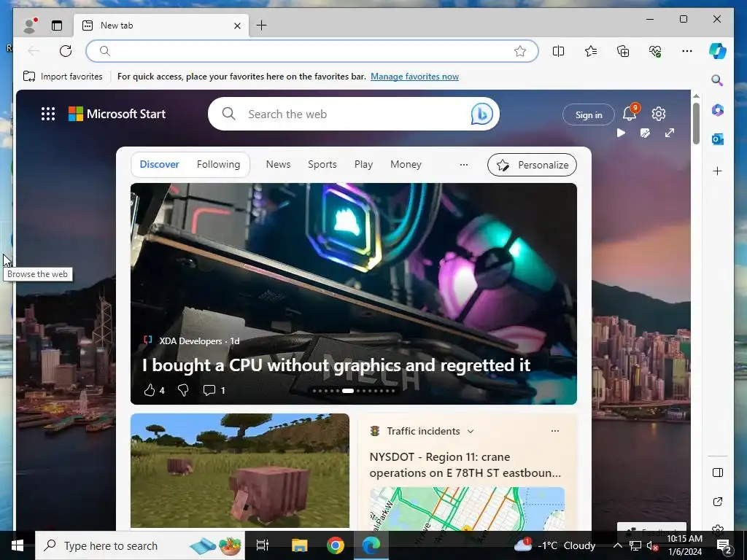Screen dimensions: 747x560
Task: Open Browser essentials heart icon
Action: pyautogui.click(x=655, y=51)
